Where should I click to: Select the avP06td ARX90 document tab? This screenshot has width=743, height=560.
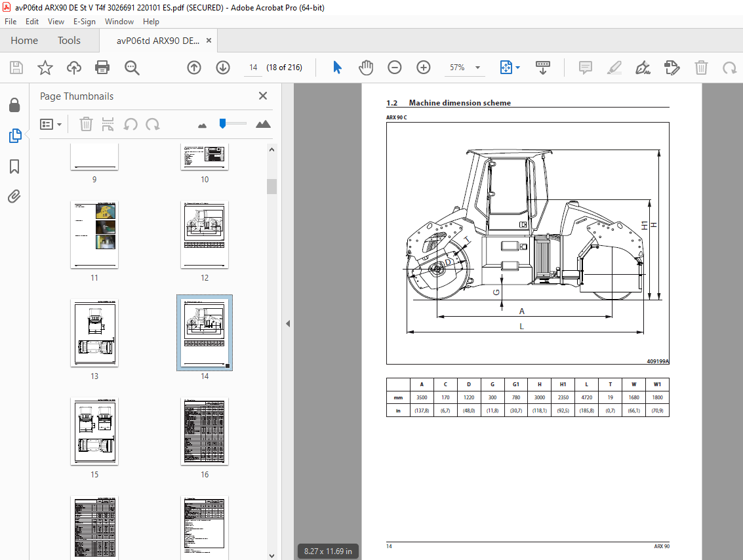pyautogui.click(x=158, y=41)
